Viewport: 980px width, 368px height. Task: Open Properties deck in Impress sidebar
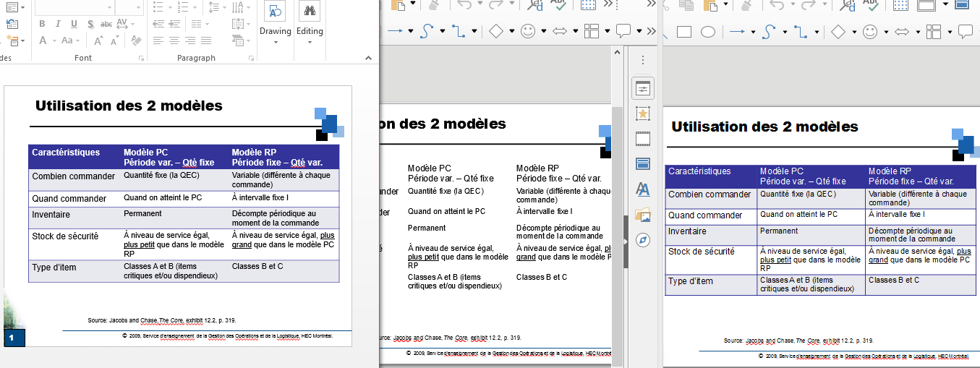642,88
